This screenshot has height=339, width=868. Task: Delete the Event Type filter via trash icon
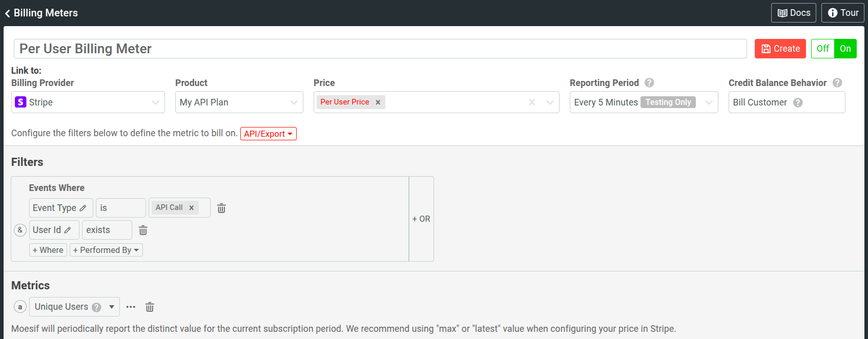point(221,207)
